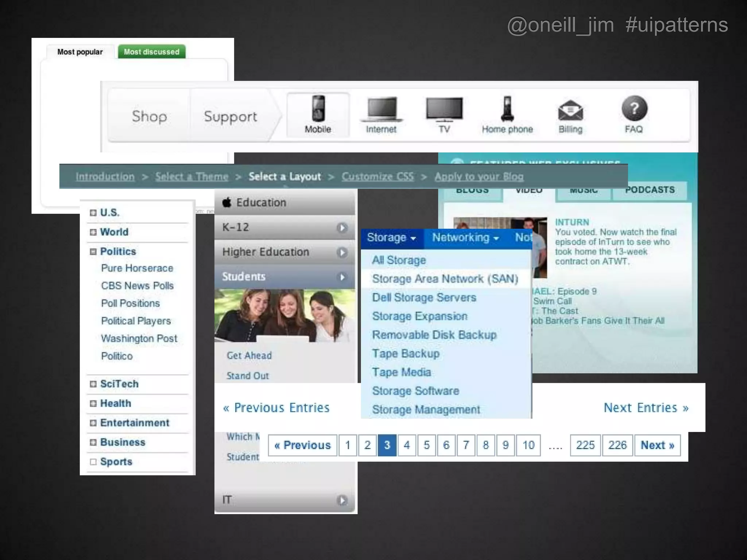Collapse the Politics tree section
Viewport: 747px width, 560px height.
pos(93,252)
